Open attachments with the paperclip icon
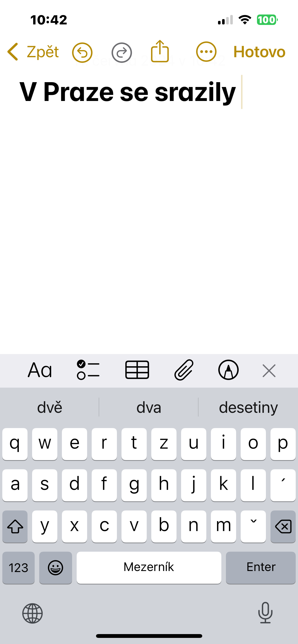 pos(184,370)
